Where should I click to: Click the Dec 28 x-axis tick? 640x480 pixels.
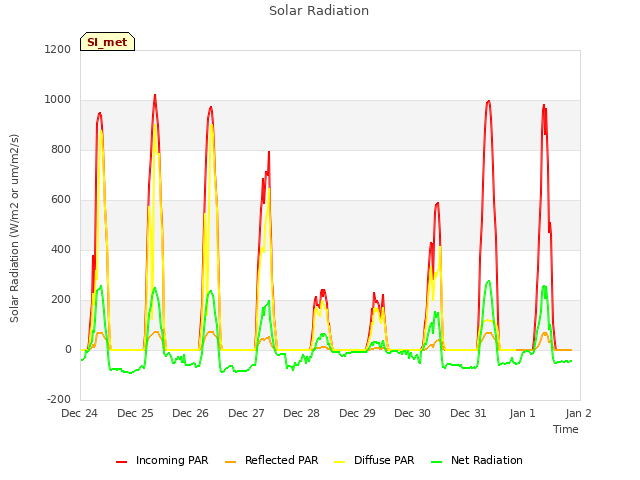pos(301,413)
